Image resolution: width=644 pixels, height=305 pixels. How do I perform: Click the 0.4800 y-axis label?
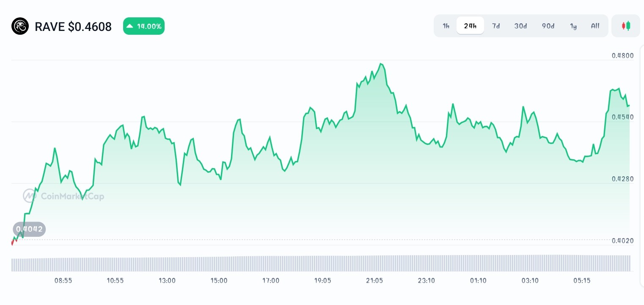tap(622, 55)
